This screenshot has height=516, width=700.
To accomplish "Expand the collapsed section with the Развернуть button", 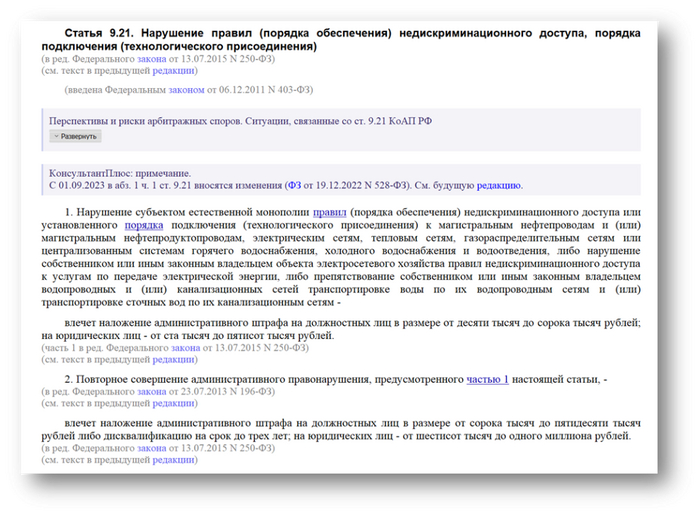I will tap(76, 136).
